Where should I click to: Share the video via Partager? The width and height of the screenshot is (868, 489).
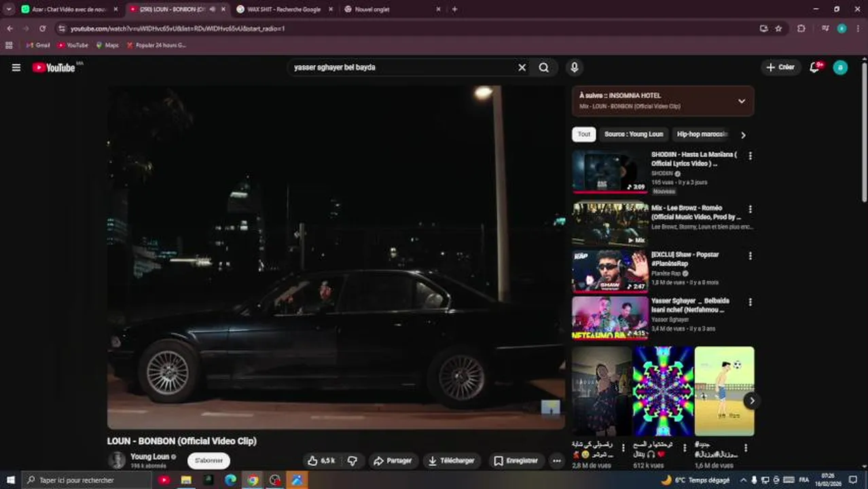pyautogui.click(x=393, y=460)
